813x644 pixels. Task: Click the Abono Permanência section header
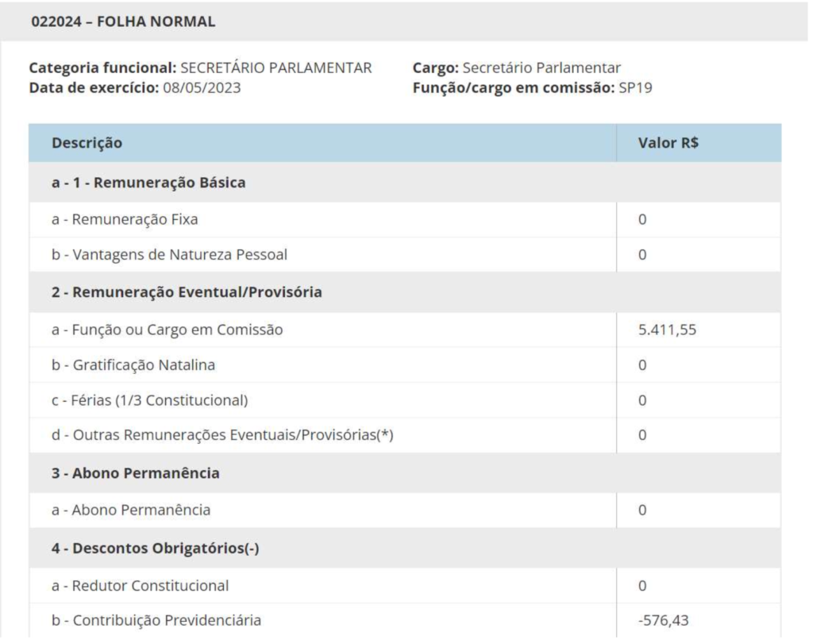tap(136, 474)
